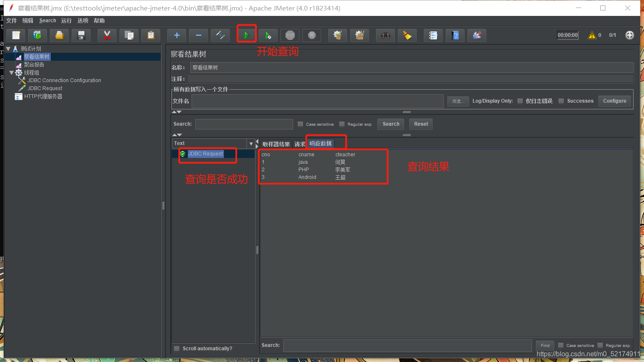
Task: Focus the bottom response Search field
Action: click(x=408, y=345)
